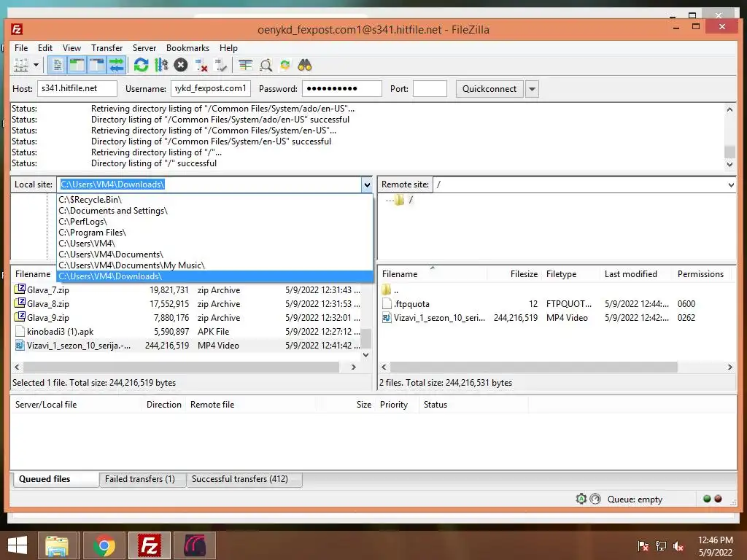Open the File menu
747x560 pixels.
pos(21,48)
